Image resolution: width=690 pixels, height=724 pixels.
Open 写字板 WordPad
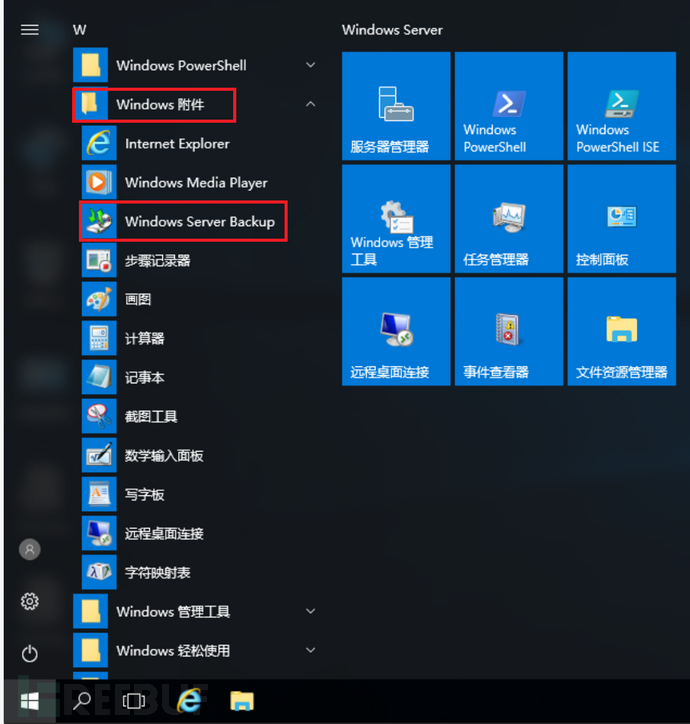point(199,495)
